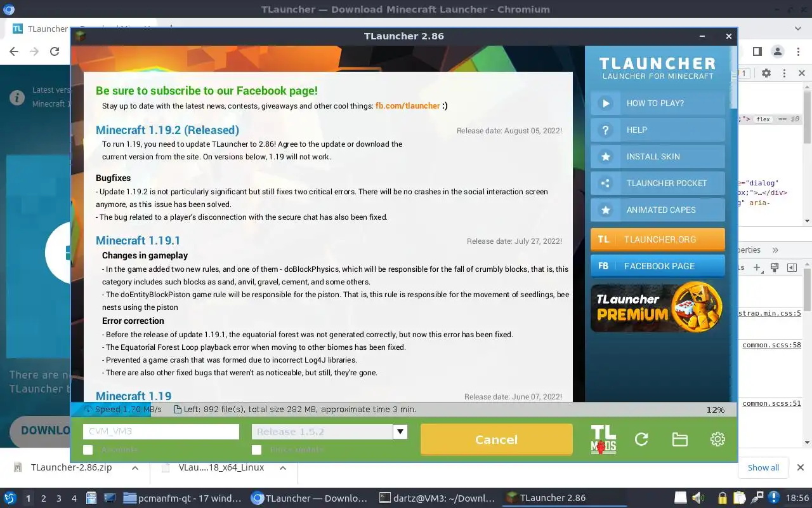Screen dimensions: 812x508
Task: Visit TLAUNCHER.ORG
Action: tap(658, 239)
